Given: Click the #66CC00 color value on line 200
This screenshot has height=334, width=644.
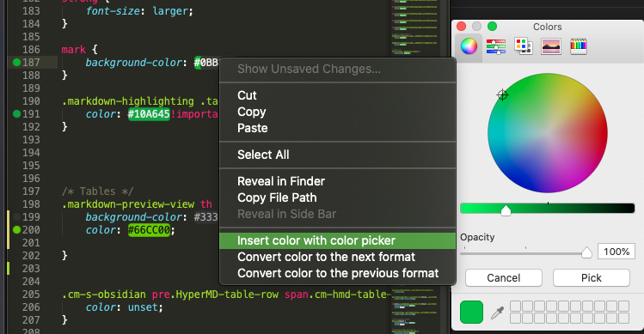Looking at the screenshot, I should tap(149, 230).
